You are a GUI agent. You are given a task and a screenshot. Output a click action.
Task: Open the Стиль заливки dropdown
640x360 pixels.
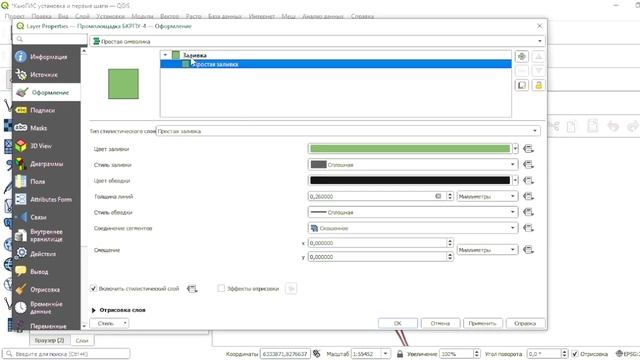(x=413, y=164)
